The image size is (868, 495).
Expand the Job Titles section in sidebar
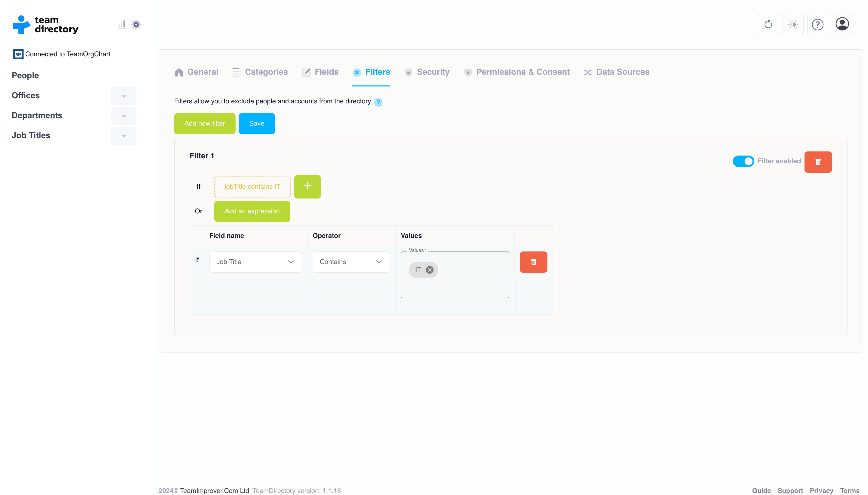point(123,136)
